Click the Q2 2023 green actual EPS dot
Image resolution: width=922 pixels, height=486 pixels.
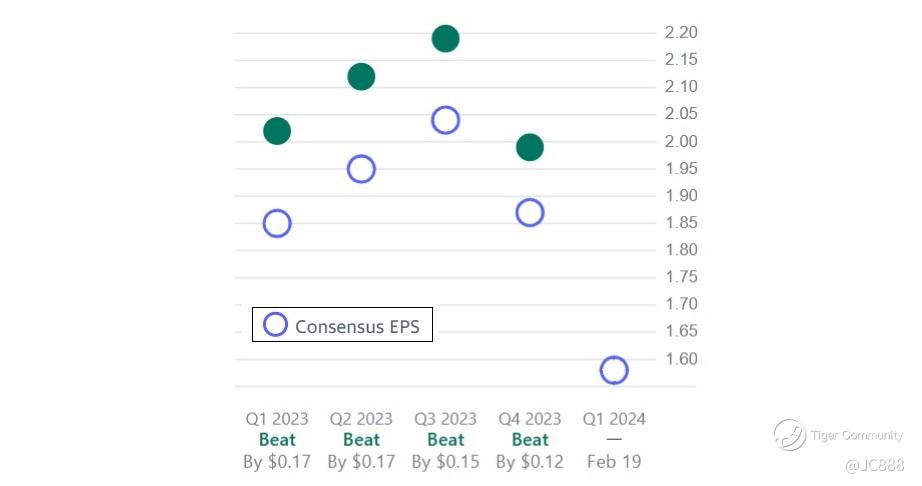pos(361,77)
